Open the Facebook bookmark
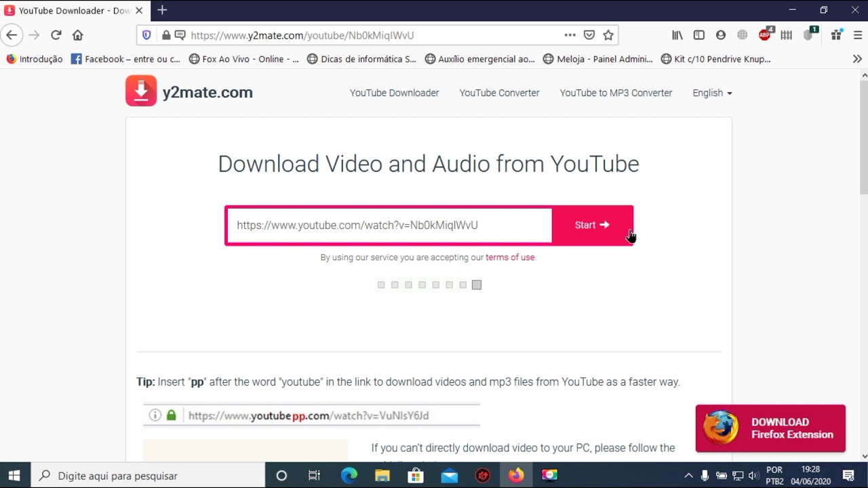 (126, 59)
